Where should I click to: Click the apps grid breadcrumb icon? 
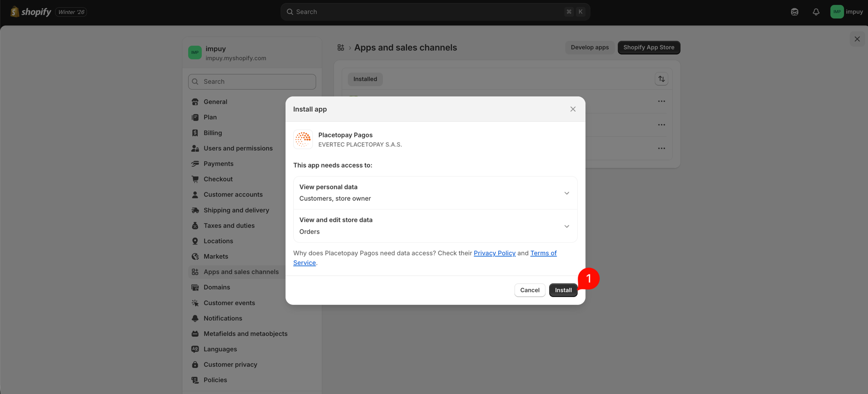tap(341, 48)
